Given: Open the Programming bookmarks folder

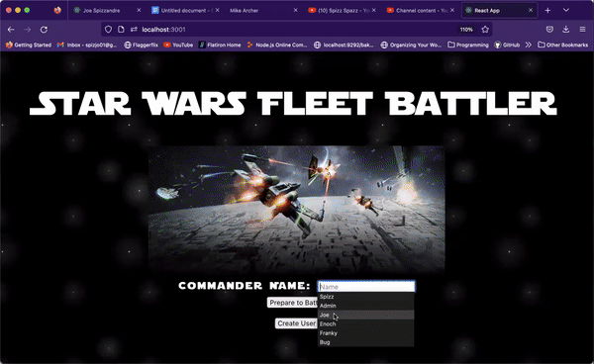Looking at the screenshot, I should 468,45.
